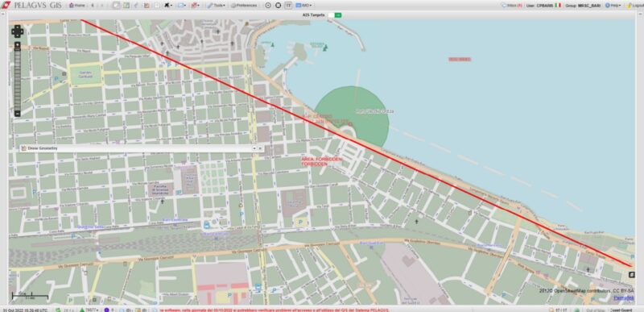Toggle the boxed text tool button
Image resolution: width=644 pixels, height=312 pixels.
coord(288,6)
